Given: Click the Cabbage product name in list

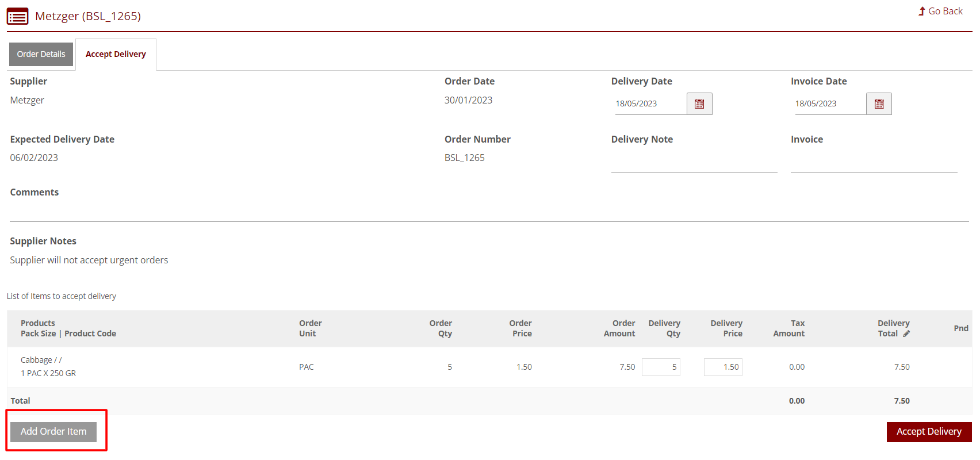Looking at the screenshot, I should click(x=37, y=360).
